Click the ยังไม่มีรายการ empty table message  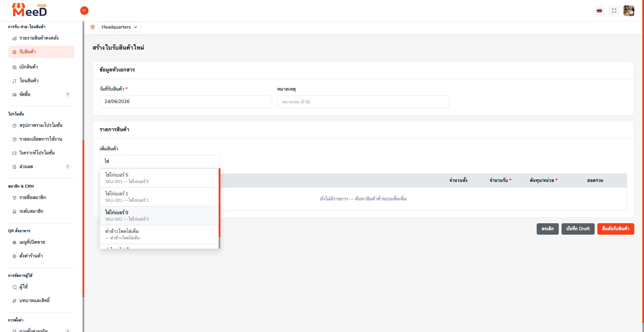tap(363, 199)
